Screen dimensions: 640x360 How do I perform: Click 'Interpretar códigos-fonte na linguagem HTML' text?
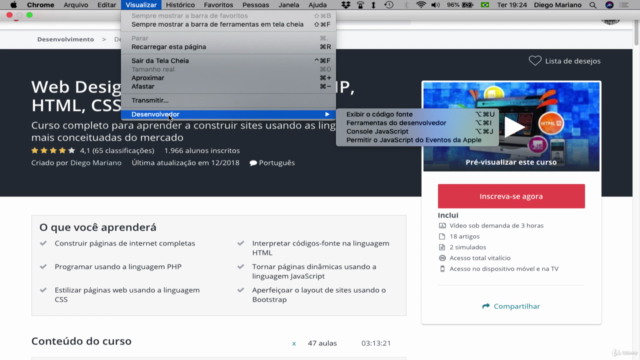pos(320,248)
